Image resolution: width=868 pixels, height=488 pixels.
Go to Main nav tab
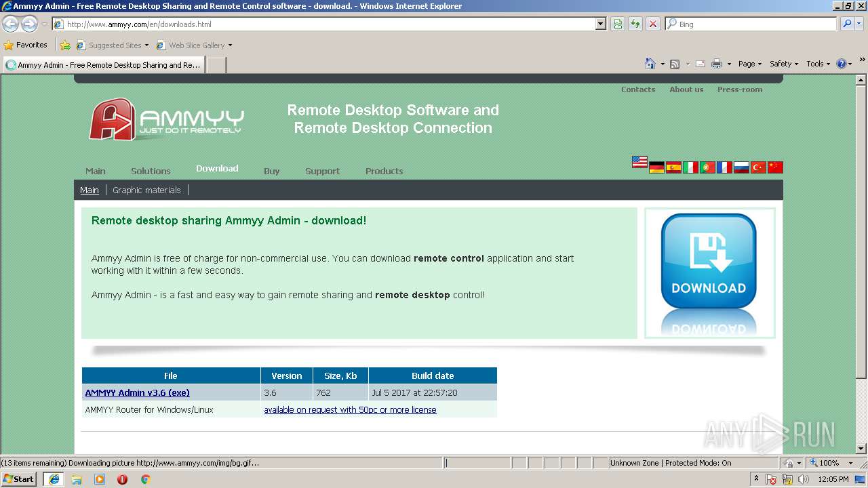[x=95, y=171]
